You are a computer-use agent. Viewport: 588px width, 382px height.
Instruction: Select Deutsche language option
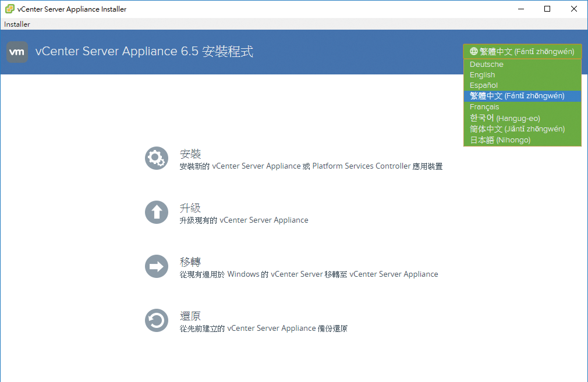pyautogui.click(x=522, y=64)
